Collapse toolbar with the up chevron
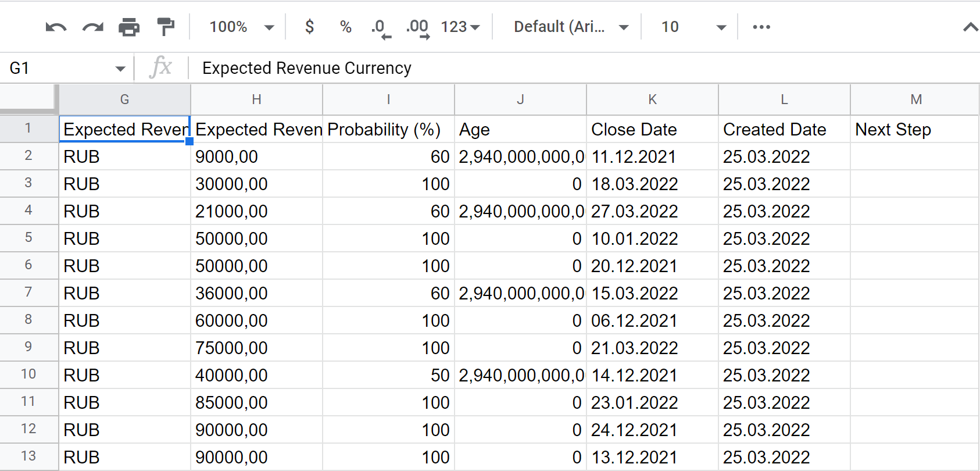980x471 pixels. (970, 27)
